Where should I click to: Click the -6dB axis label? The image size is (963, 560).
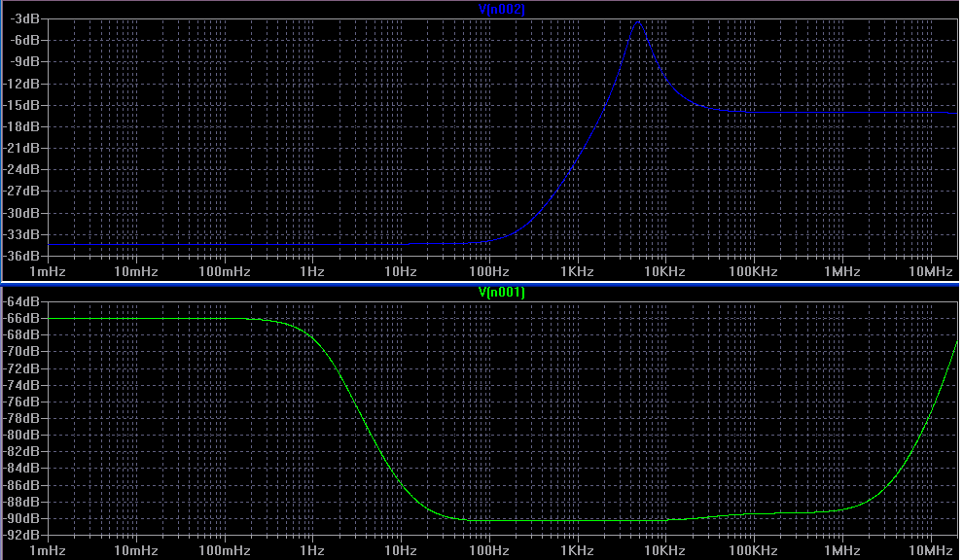[24, 40]
